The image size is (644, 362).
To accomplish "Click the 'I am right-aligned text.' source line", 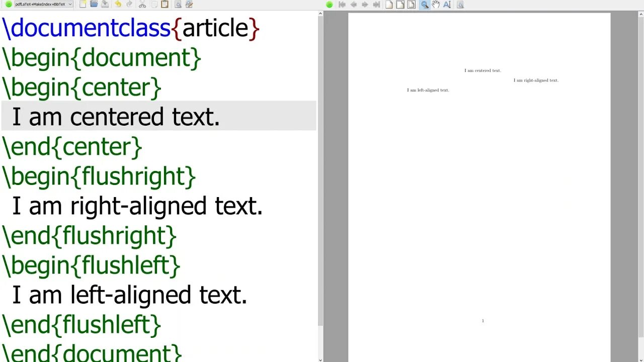I will pos(137,206).
